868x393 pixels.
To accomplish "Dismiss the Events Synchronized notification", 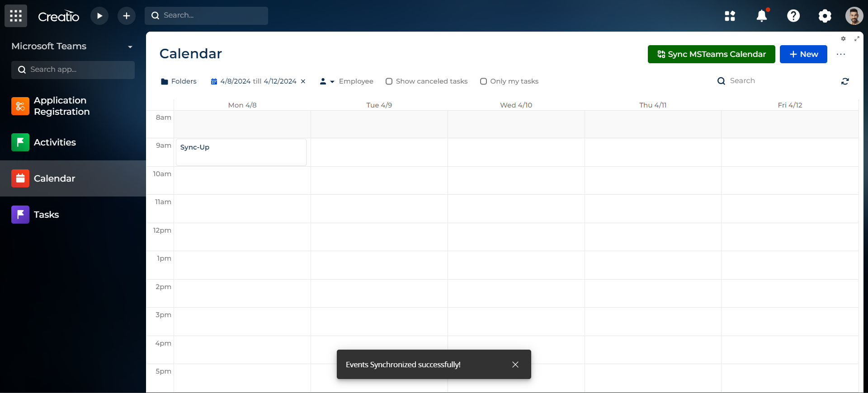I will click(x=515, y=365).
